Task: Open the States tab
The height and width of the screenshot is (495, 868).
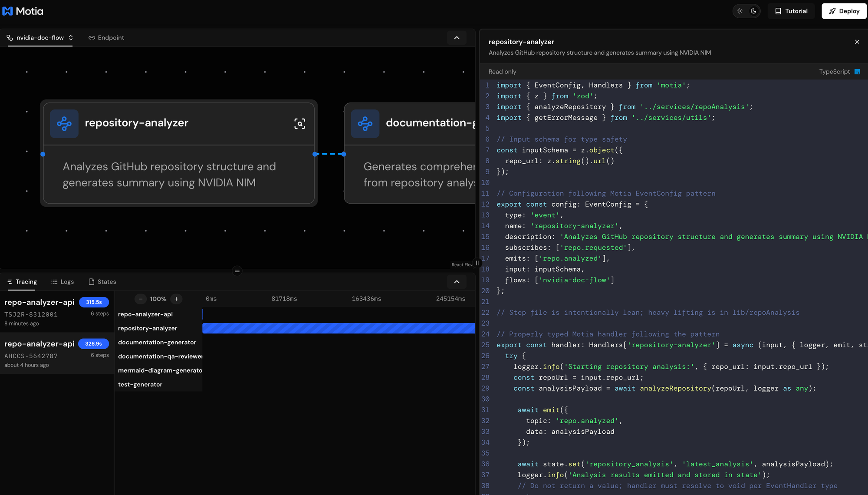Action: coord(102,282)
